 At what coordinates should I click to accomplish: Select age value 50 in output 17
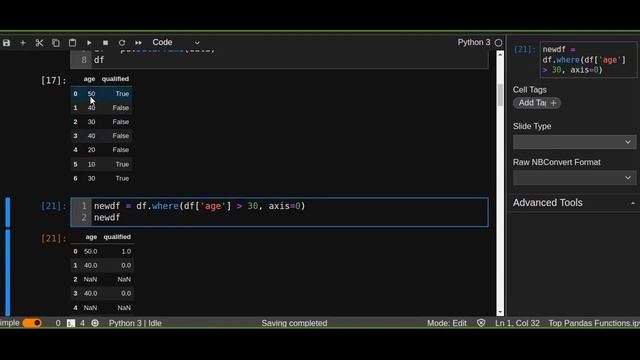tap(91, 93)
